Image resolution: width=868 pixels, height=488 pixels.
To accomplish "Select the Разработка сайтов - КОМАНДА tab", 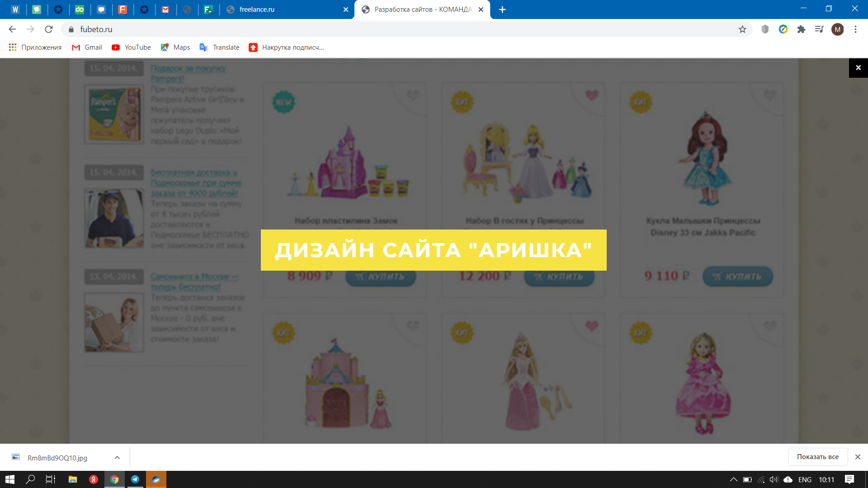I will click(422, 9).
